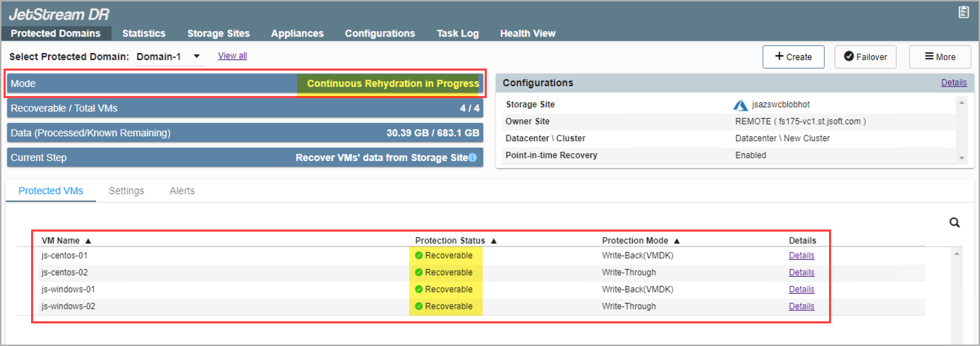Open Details link for js-centos-02

(801, 273)
